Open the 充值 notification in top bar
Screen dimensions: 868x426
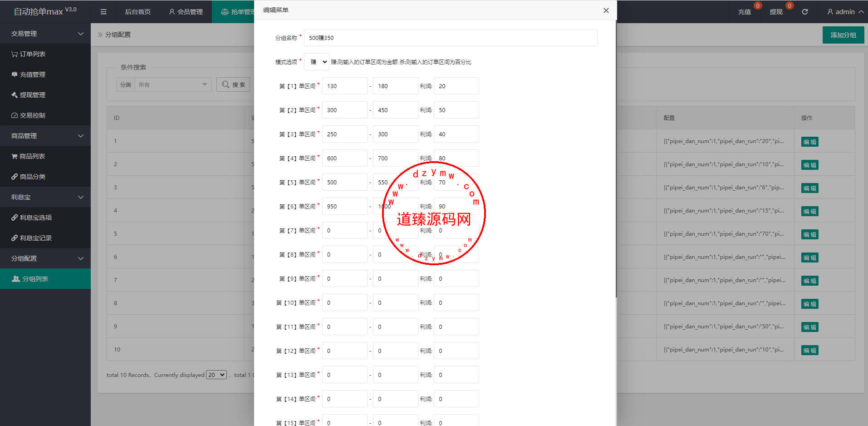[745, 12]
